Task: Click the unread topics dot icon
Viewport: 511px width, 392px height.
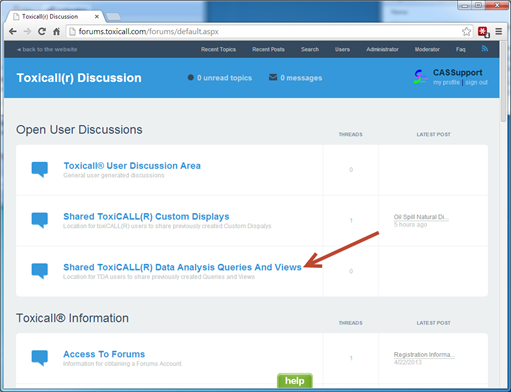Action: coord(191,77)
